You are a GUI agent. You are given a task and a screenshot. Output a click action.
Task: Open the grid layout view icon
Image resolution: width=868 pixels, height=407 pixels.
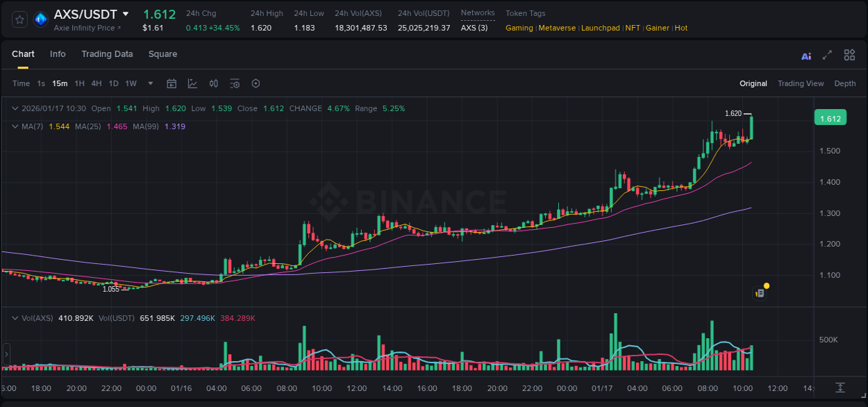point(849,55)
